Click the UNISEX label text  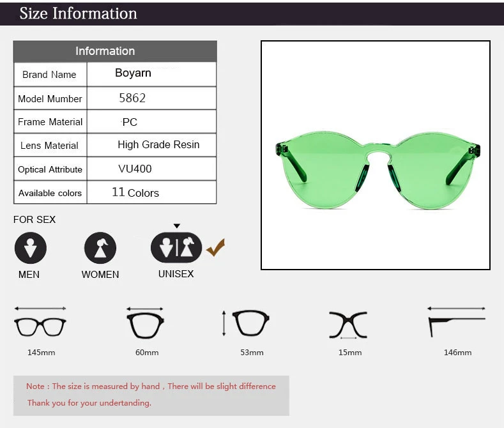point(176,274)
